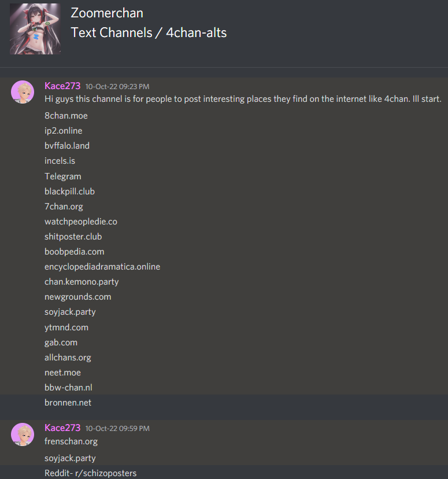Click the Reddit r/schizoposters message line
448x479 pixels.
coord(91,473)
